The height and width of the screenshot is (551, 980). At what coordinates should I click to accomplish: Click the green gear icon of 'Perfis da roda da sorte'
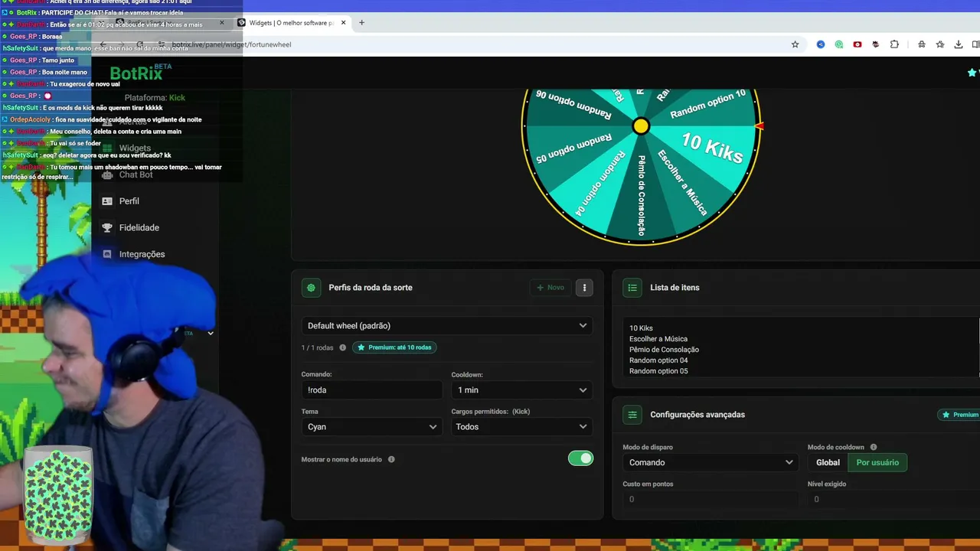(311, 288)
